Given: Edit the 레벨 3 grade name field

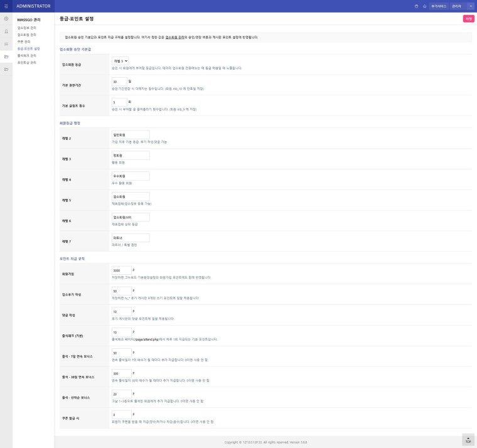Looking at the screenshot, I should coord(131,156).
